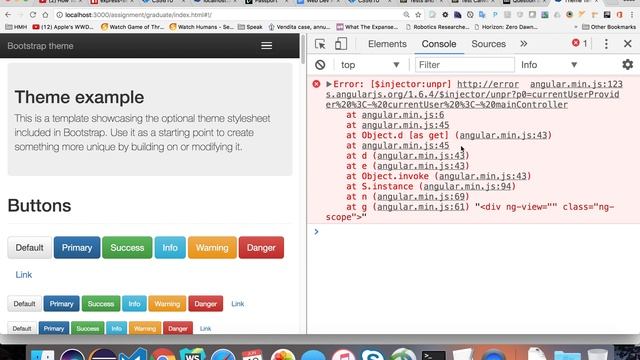Open the Vendita case bookmark
This screenshot has width=640, height=360.
299,27
